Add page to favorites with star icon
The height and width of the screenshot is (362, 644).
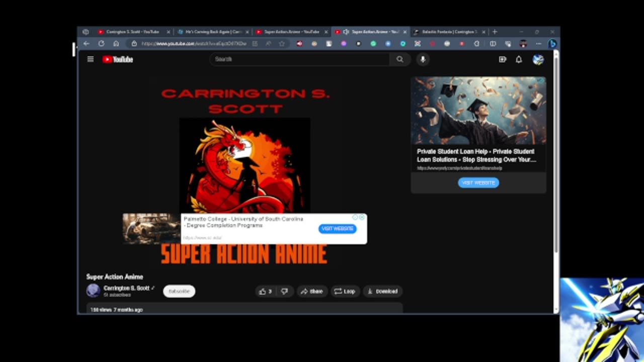(282, 44)
